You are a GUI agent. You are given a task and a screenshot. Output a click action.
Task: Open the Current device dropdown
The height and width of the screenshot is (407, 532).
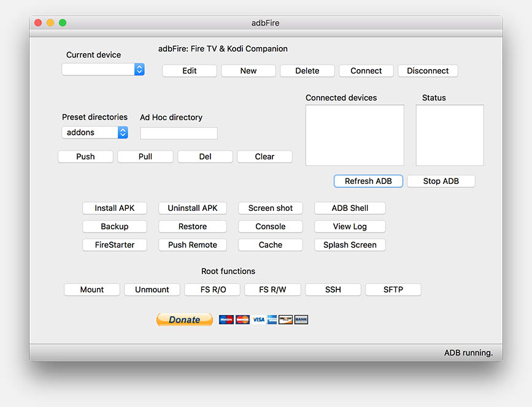pyautogui.click(x=103, y=69)
